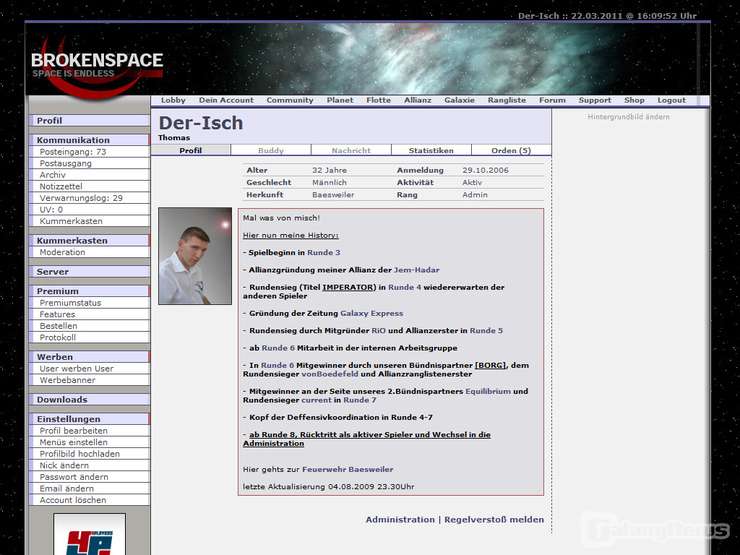Open the Flotte menu item
This screenshot has height=555, width=740.
click(x=378, y=100)
